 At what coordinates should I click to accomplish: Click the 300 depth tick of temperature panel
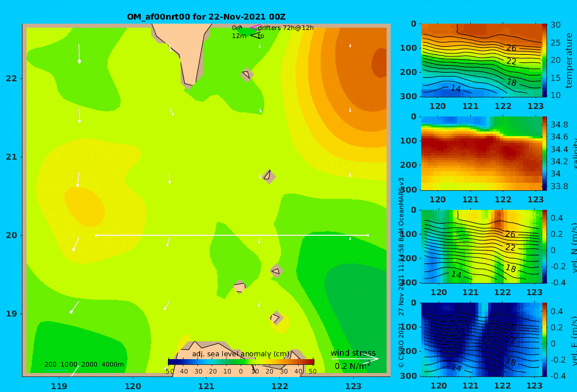click(409, 96)
